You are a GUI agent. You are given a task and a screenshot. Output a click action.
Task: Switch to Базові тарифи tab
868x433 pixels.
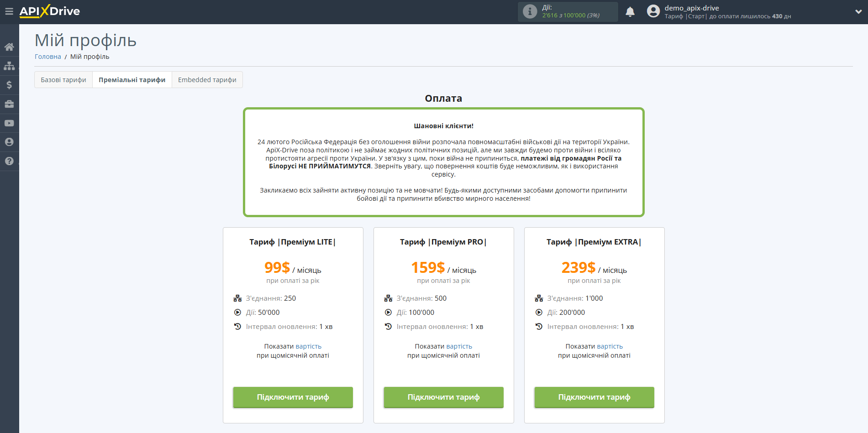(63, 80)
